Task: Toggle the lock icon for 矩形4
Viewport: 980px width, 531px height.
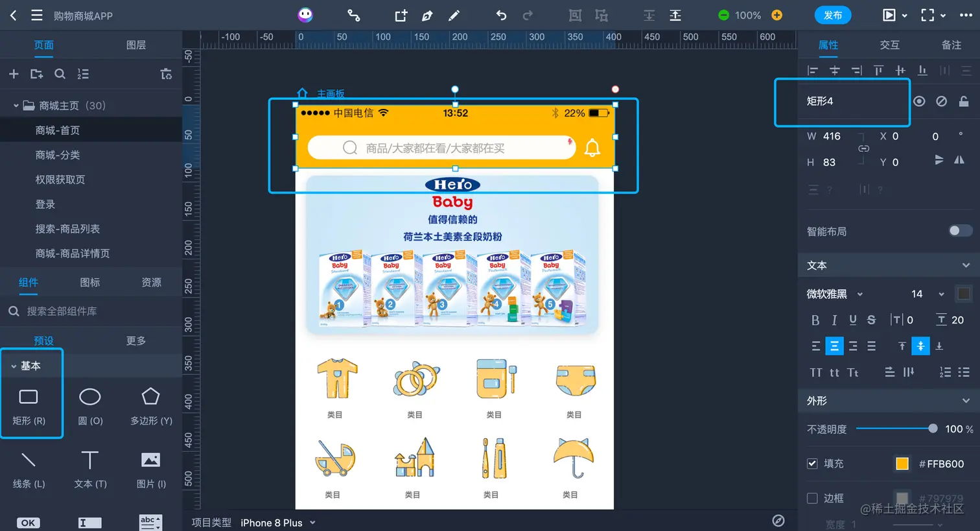Action: click(964, 101)
